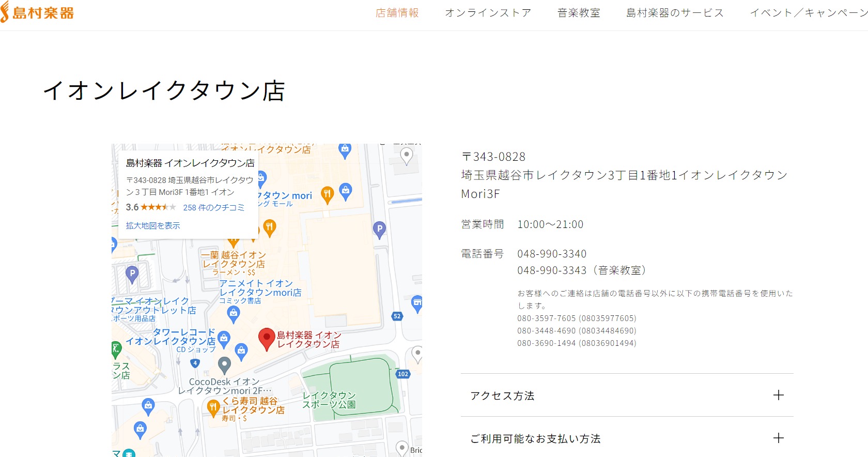Open the 258 件のクチコミ reviews link
Viewport: 868px width, 457px height.
[x=214, y=207]
